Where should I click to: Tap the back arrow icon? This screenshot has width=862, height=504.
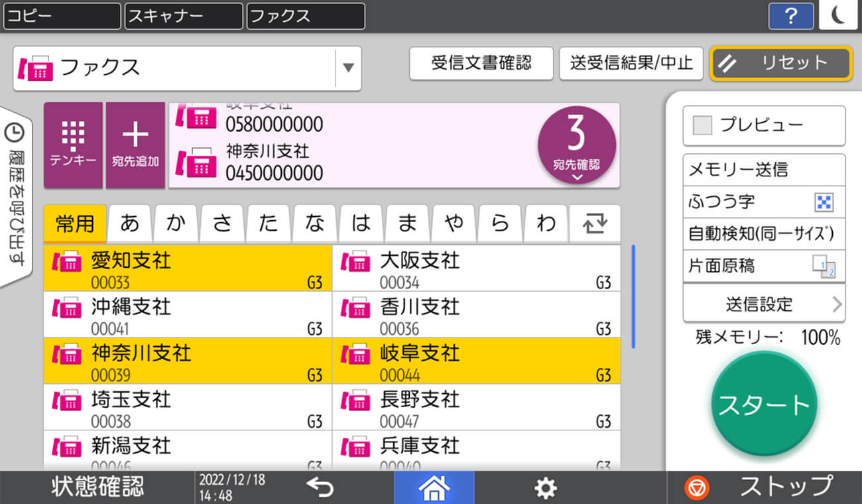pyautogui.click(x=321, y=487)
